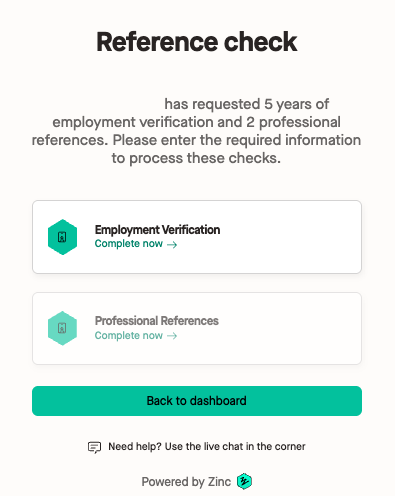Go back via the Back to dashboard button

(x=197, y=401)
